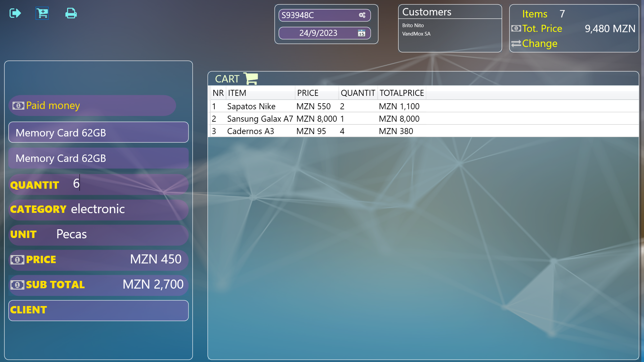Click the exchange arrows icon beside Change
The image size is (644, 362).
(x=516, y=44)
